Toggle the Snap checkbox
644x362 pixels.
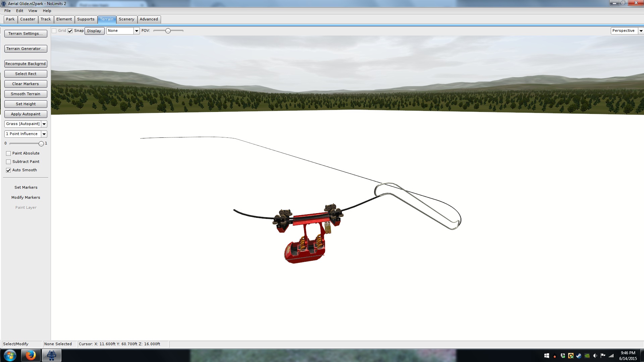[70, 31]
